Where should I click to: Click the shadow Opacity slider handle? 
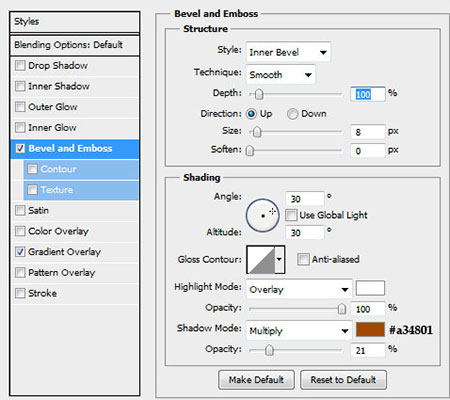click(269, 350)
